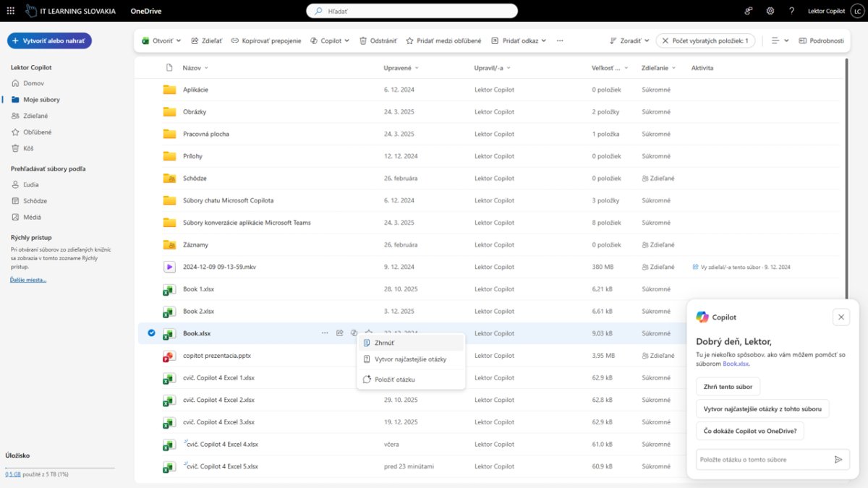Expand the Zoradiť sort dropdown

click(629, 41)
